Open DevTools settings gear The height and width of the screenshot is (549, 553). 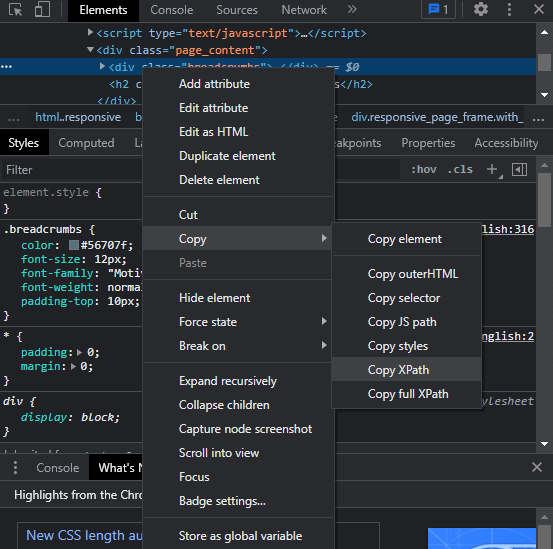click(x=481, y=10)
